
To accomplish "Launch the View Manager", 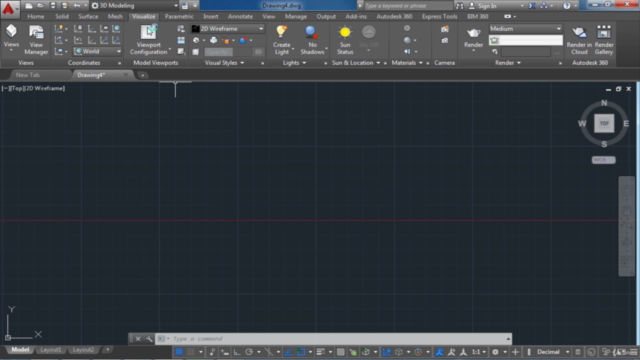I will click(x=36, y=39).
